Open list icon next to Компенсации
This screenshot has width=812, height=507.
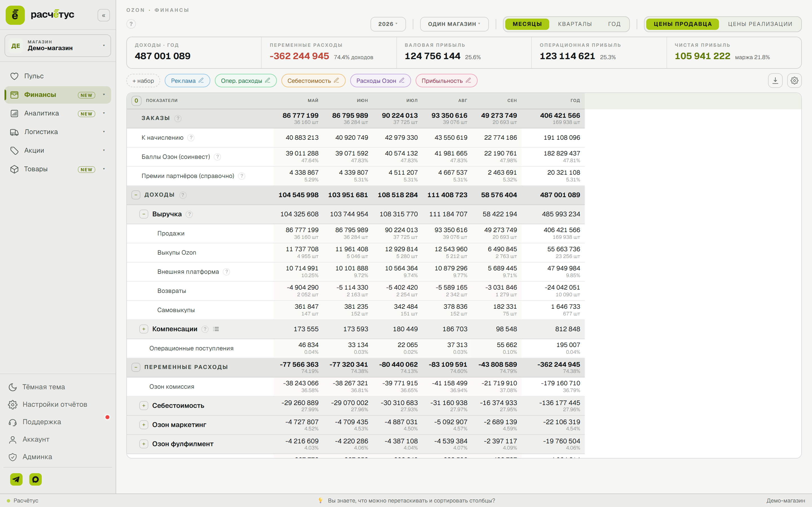(x=216, y=329)
